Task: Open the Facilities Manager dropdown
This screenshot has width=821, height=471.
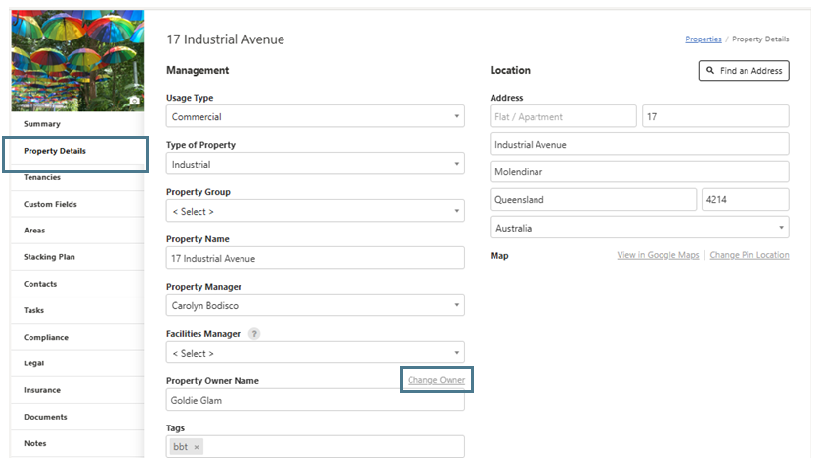Action: [315, 353]
